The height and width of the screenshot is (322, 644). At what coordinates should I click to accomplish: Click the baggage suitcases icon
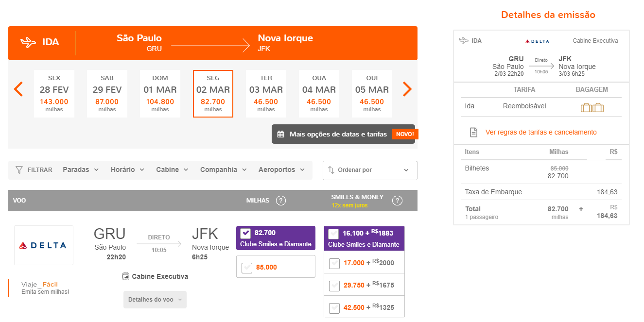point(592,107)
